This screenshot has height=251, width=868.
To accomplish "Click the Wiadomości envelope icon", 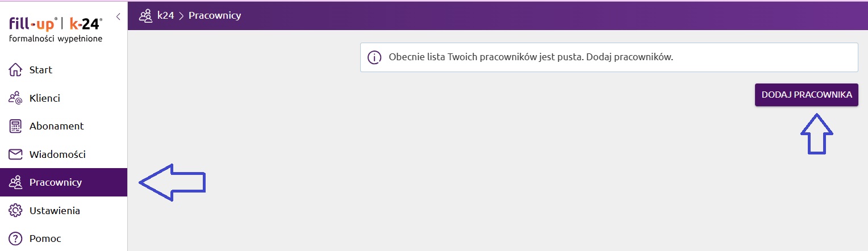I will [x=15, y=154].
